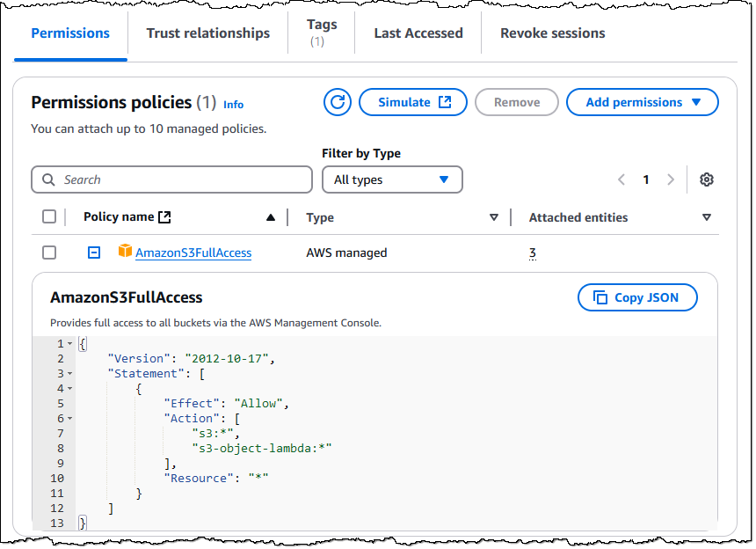Open the Trust relationships tab
Screen dimensions: 756x549
(x=208, y=33)
